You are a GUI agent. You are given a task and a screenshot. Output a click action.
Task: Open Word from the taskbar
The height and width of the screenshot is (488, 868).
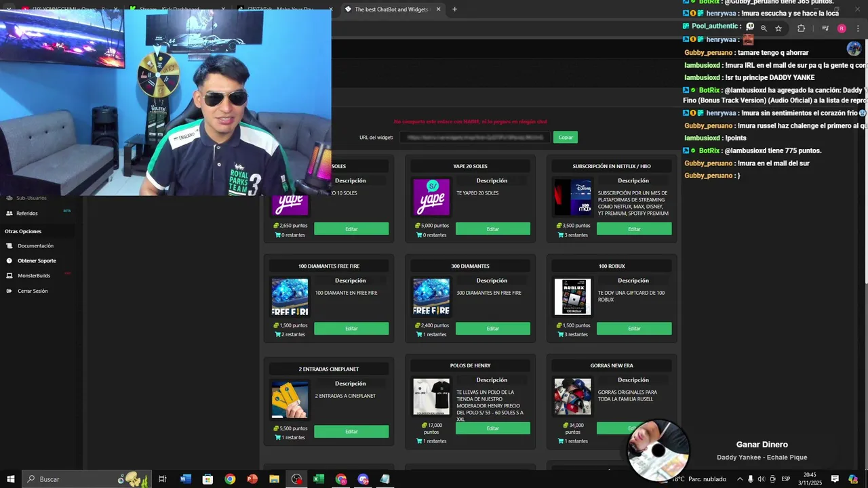(185, 479)
